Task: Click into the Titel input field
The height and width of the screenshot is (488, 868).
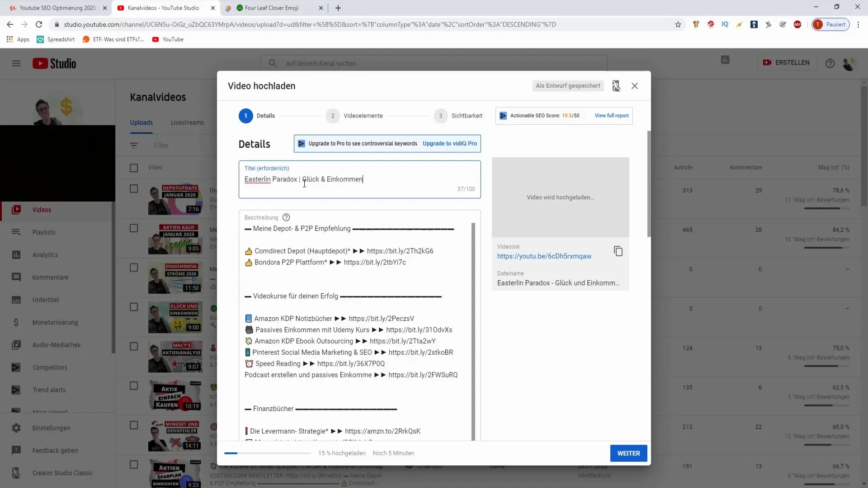Action: click(359, 179)
